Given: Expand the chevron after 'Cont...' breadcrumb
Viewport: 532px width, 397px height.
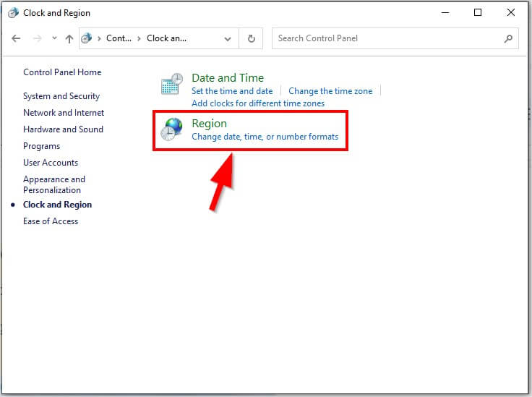Looking at the screenshot, I should (139, 38).
